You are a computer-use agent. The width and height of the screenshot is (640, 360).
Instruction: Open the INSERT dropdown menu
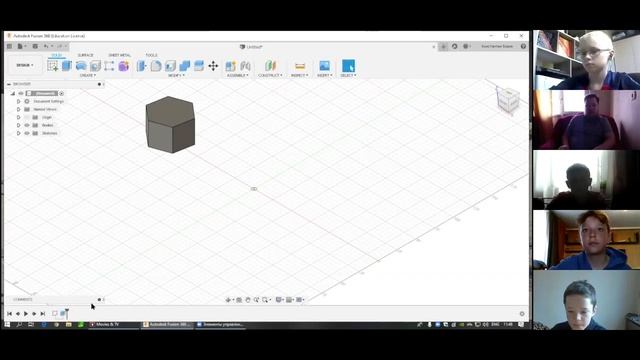[324, 76]
